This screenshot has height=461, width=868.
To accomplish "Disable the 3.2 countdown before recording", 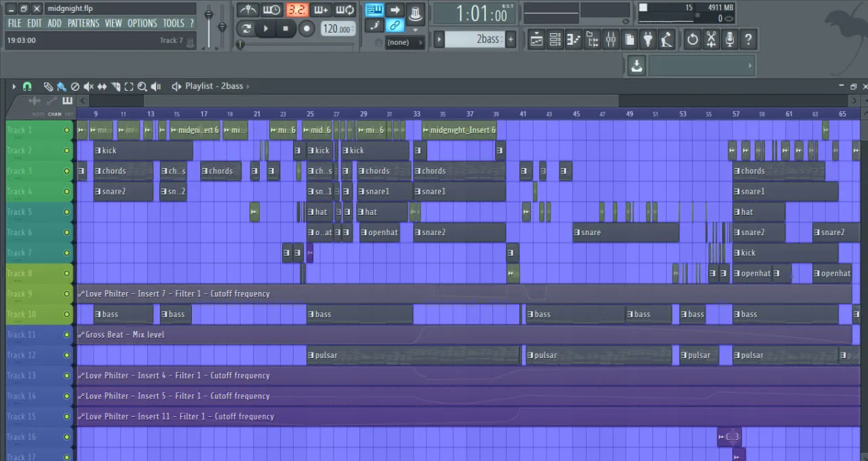I will coord(296,9).
